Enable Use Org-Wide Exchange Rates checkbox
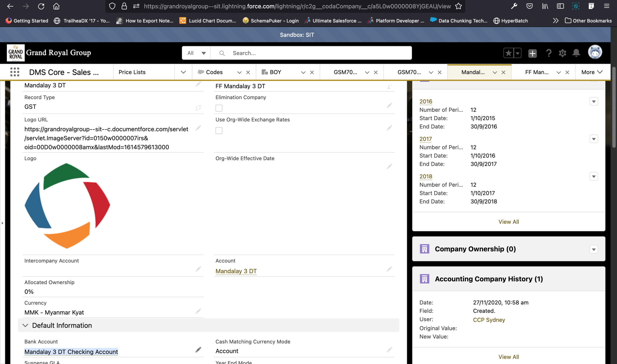 pyautogui.click(x=219, y=131)
